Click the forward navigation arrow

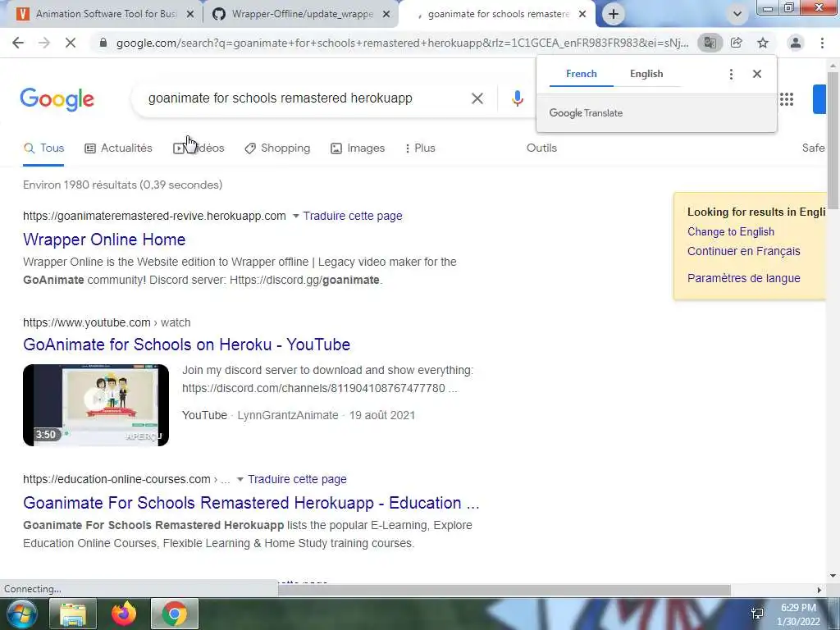pos(44,43)
